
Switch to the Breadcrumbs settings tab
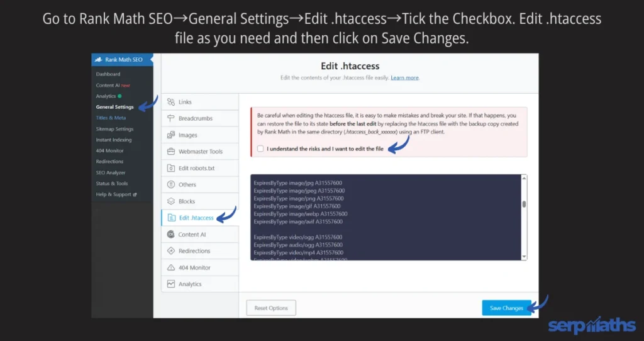200,118
